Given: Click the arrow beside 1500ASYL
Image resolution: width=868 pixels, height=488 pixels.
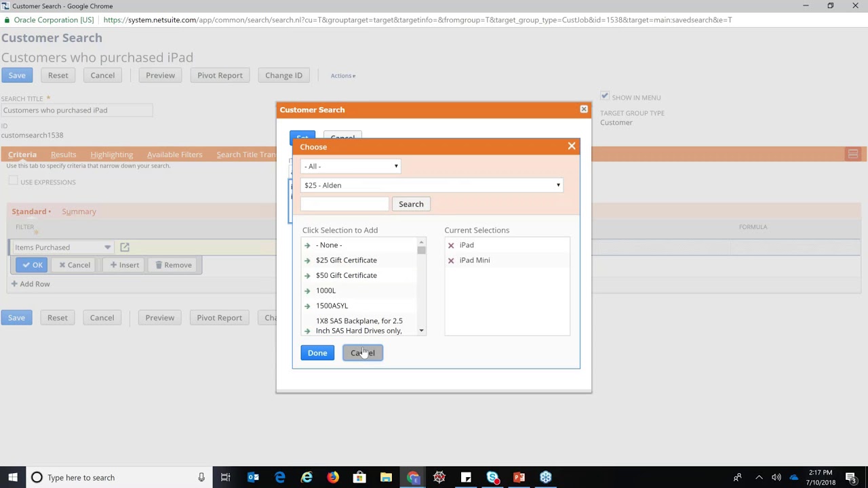Looking at the screenshot, I should pos(307,306).
